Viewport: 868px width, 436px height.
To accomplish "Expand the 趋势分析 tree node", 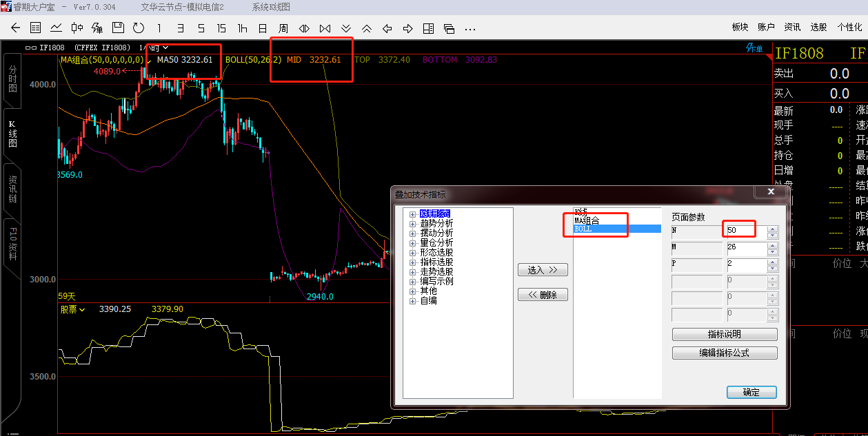I will pos(413,224).
